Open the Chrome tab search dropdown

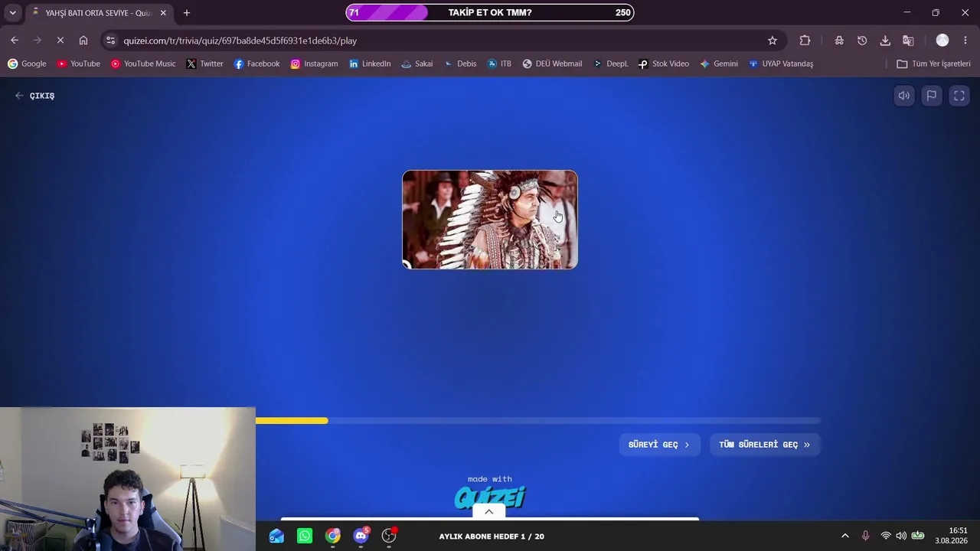coord(13,13)
